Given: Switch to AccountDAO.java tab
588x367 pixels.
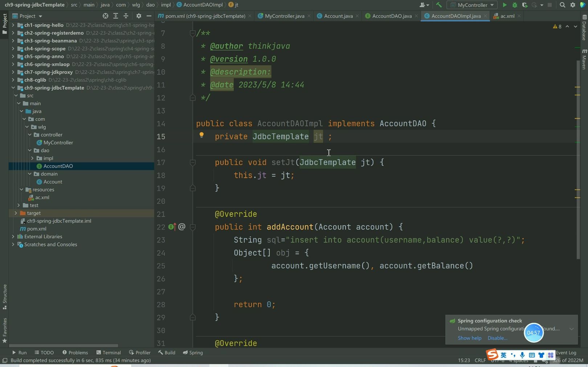Looking at the screenshot, I should pyautogui.click(x=392, y=16).
